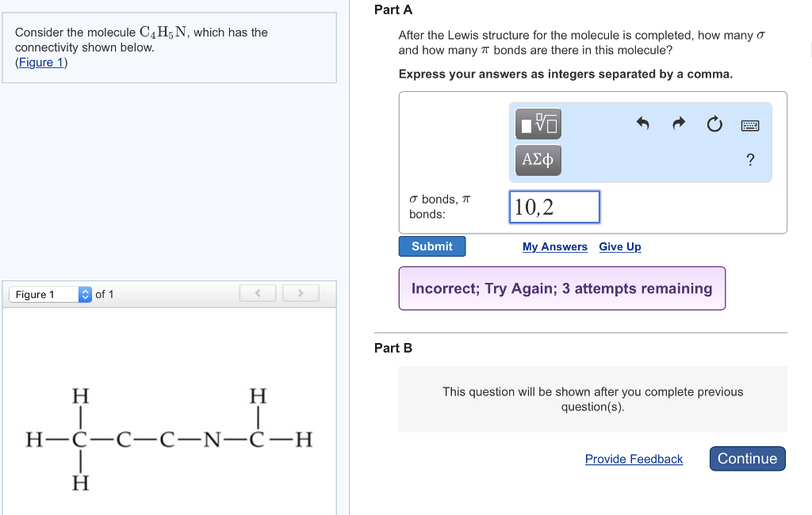Submit the sigma and pi bonds answer
812x515 pixels.
click(431, 246)
